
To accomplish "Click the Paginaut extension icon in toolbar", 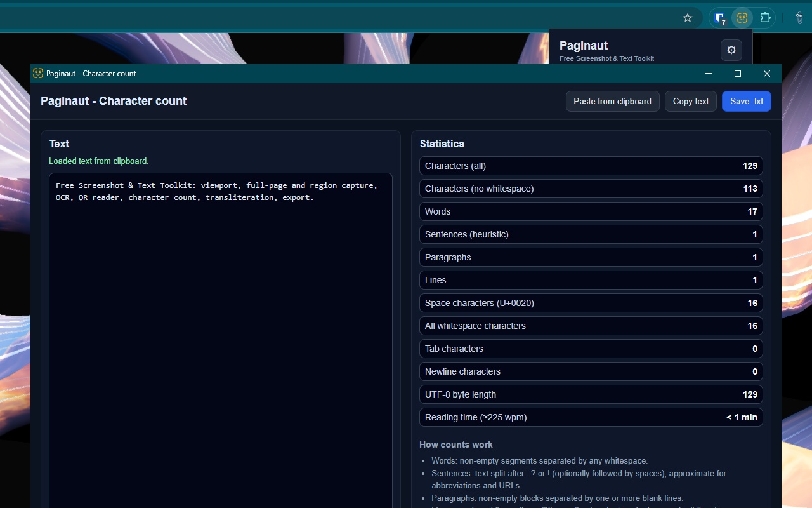I will tap(742, 18).
